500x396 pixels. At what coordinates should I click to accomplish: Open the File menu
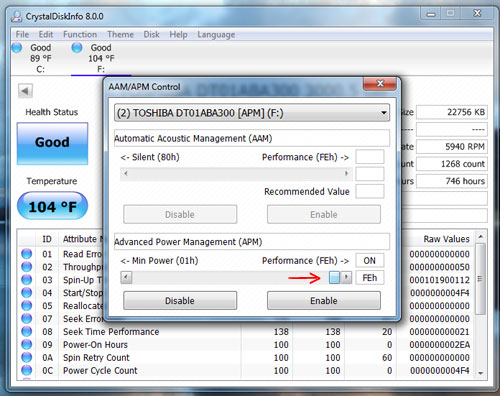coord(22,34)
